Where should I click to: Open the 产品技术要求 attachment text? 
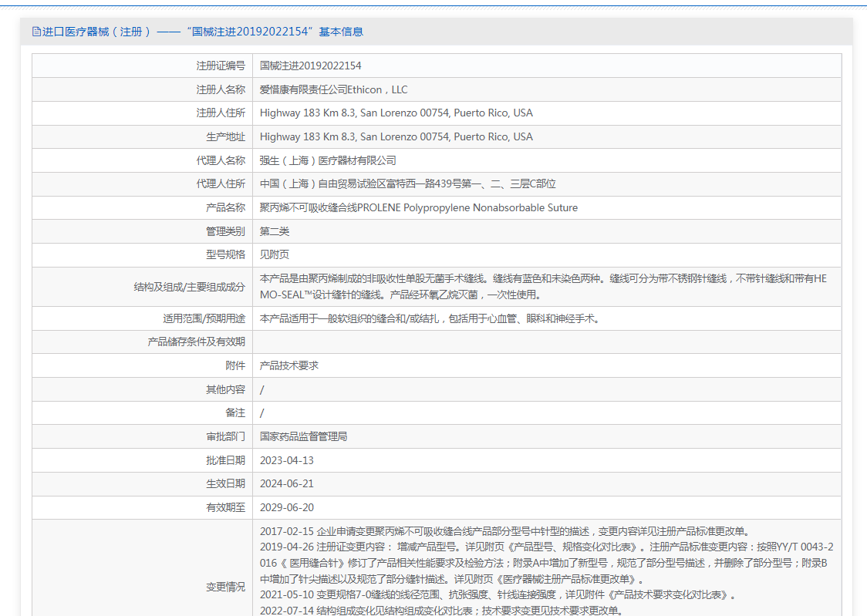pyautogui.click(x=289, y=365)
